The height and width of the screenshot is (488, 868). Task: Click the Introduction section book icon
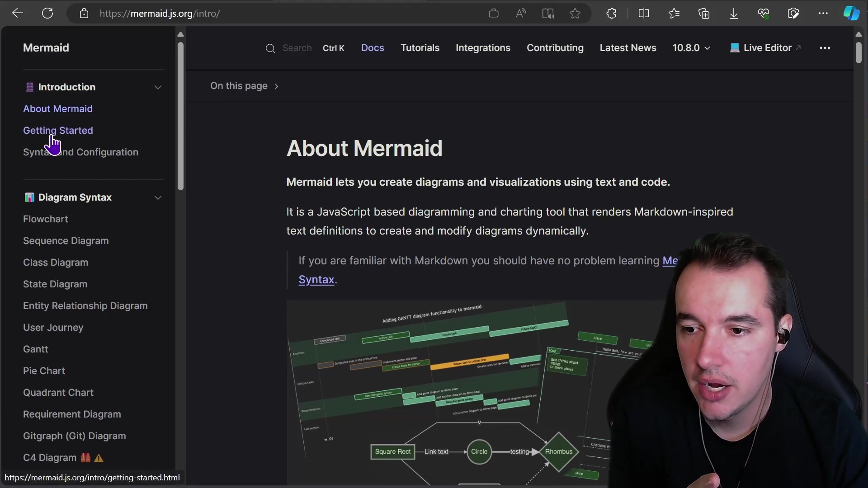tap(29, 87)
